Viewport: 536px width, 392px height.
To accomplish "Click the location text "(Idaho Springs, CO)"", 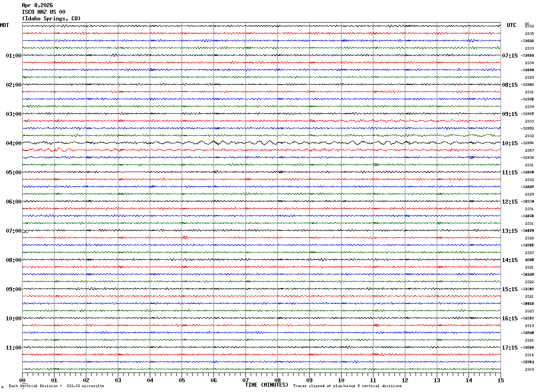I will (x=51, y=19).
